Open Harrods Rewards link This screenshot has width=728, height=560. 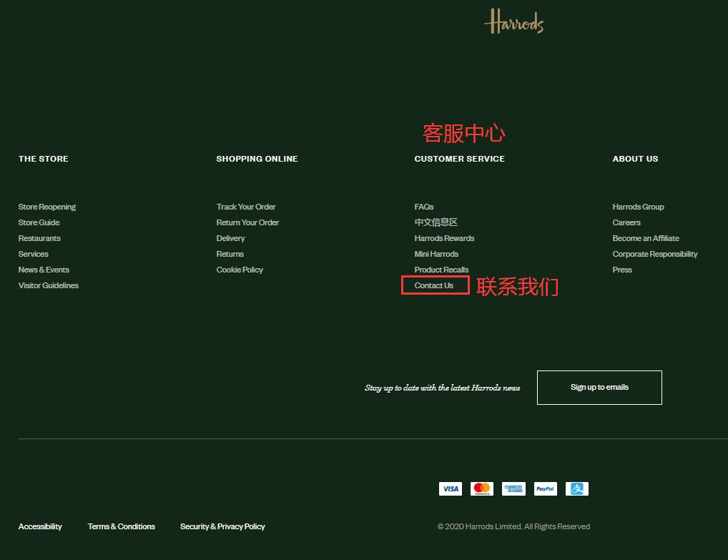pyautogui.click(x=444, y=238)
